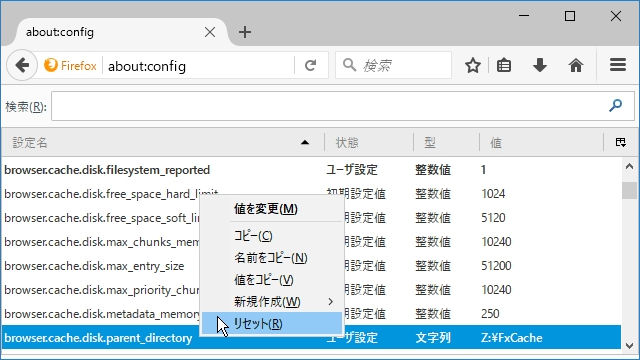Click the magnifier icon in the search bar

point(349,64)
